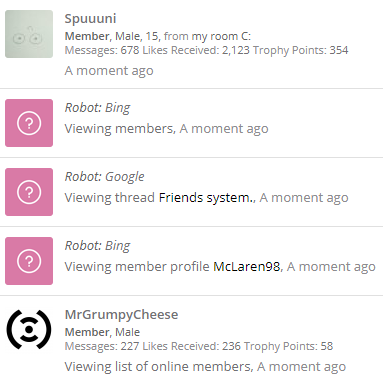Click 'from my room C:' location text
This screenshot has width=383, height=381.
pyautogui.click(x=207, y=36)
